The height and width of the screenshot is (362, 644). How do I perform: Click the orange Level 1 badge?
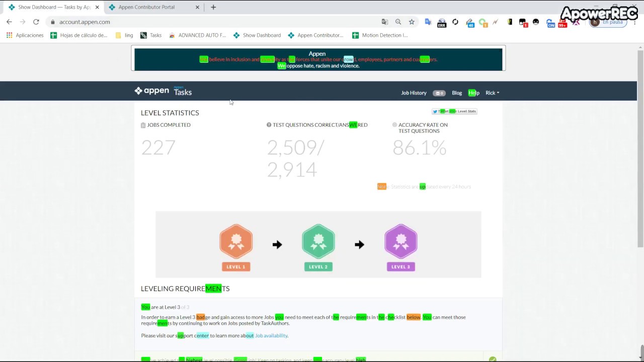pyautogui.click(x=236, y=247)
